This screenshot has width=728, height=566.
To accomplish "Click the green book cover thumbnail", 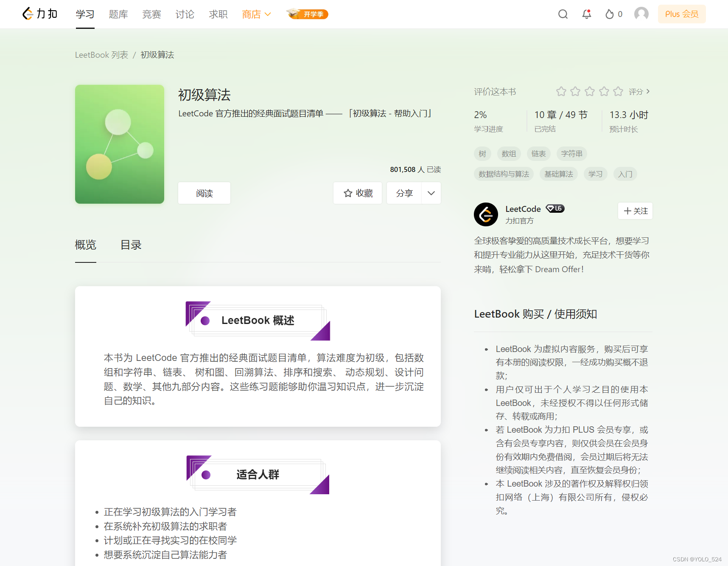I will click(x=119, y=144).
